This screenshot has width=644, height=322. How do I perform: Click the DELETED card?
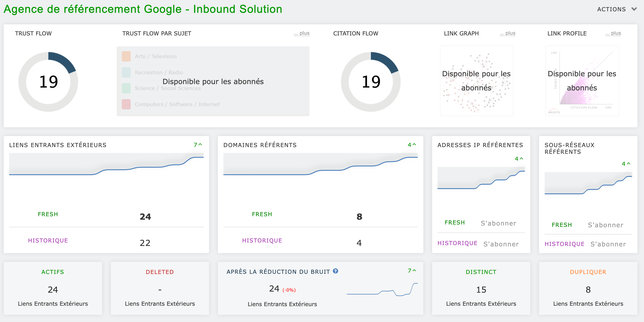coord(160,288)
